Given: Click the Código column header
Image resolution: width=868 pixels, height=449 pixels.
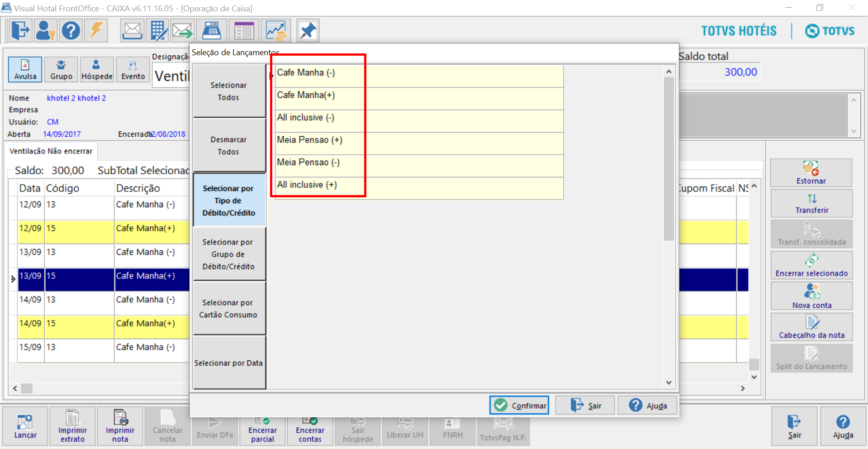Looking at the screenshot, I should 79,188.
